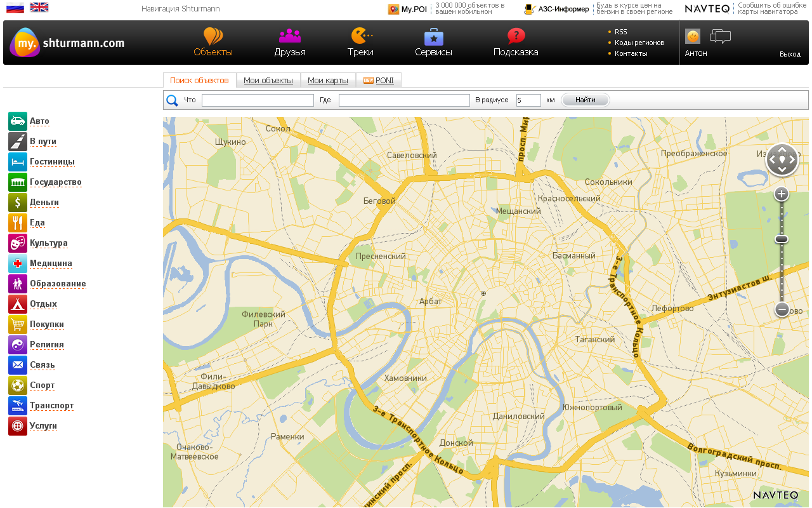This screenshot has height=508, width=812.
Task: Select the Покупки shopping cart icon
Action: coord(18,324)
